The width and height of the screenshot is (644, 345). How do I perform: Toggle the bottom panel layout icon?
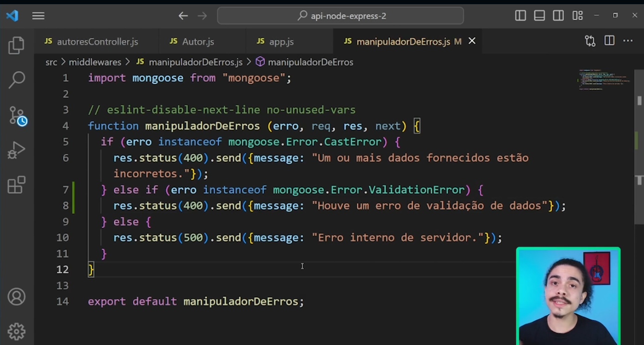point(540,16)
